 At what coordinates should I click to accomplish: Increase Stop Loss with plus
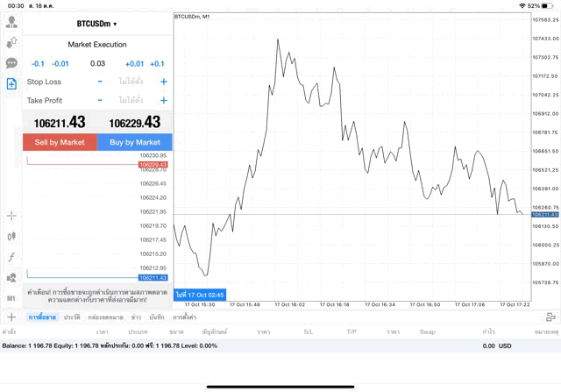[x=164, y=82]
